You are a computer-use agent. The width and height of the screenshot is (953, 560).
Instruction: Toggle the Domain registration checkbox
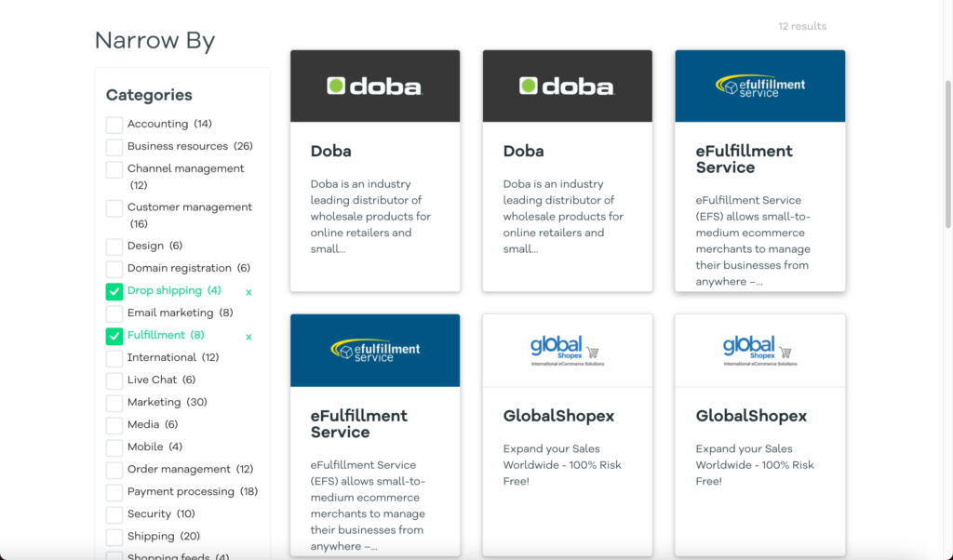tap(114, 269)
